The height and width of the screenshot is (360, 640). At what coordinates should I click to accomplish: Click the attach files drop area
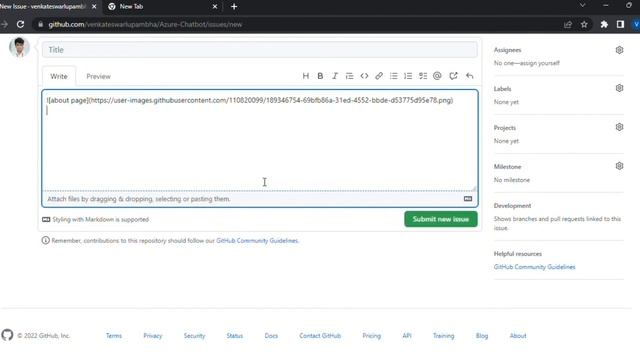pos(260,199)
